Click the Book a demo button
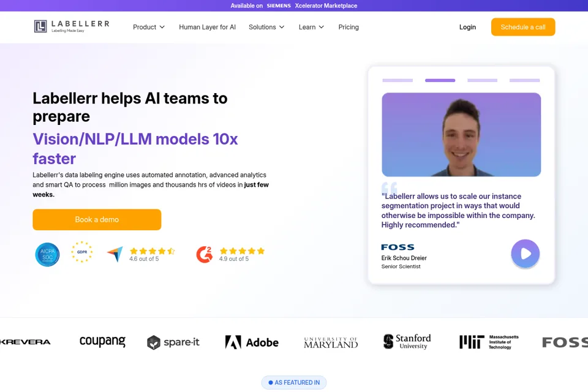 pyautogui.click(x=97, y=219)
